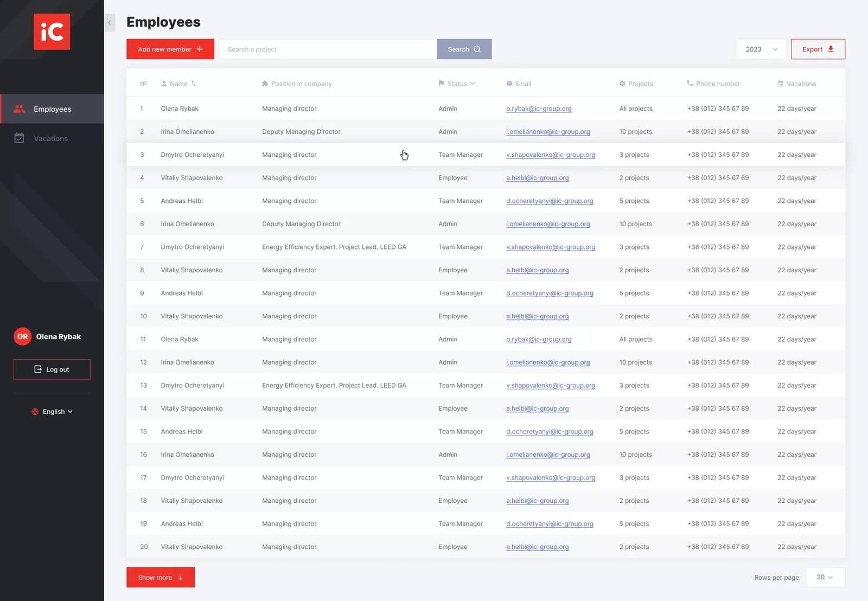Click the envelope icon in Email header
This screenshot has height=601, width=868.
tap(509, 84)
